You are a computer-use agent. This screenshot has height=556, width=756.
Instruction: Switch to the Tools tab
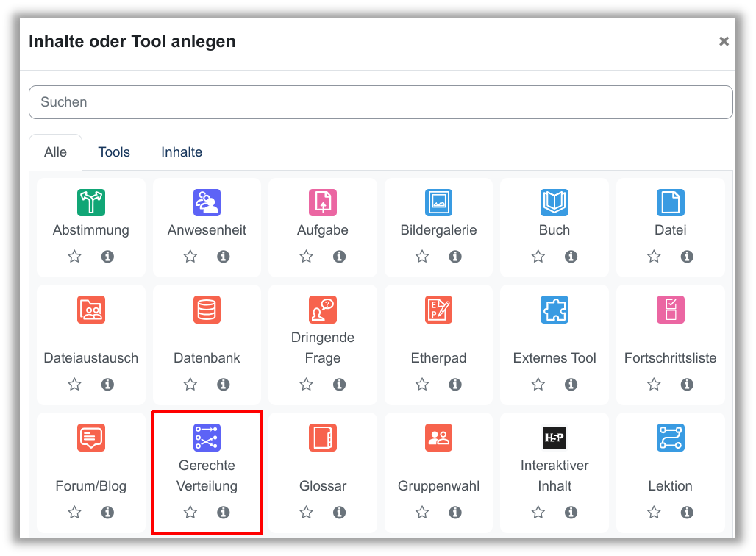(114, 152)
